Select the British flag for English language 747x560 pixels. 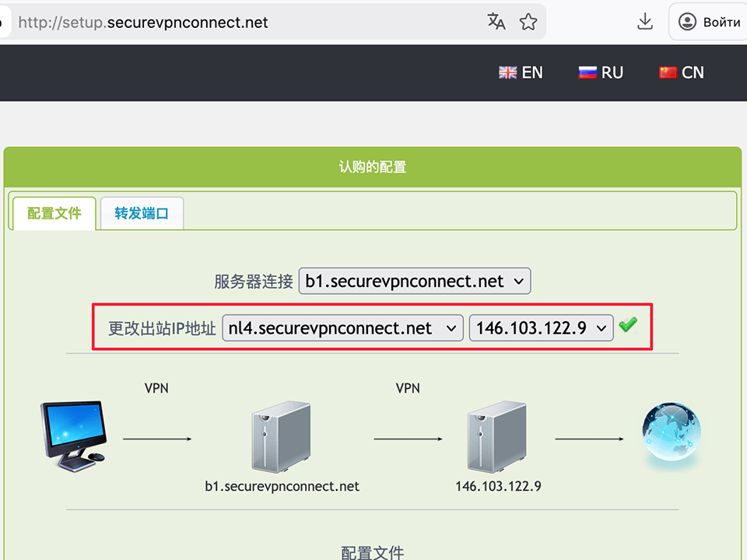tap(507, 72)
